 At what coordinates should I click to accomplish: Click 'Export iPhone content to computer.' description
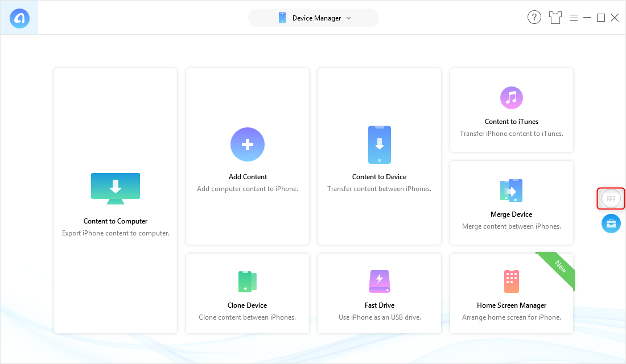(x=116, y=233)
